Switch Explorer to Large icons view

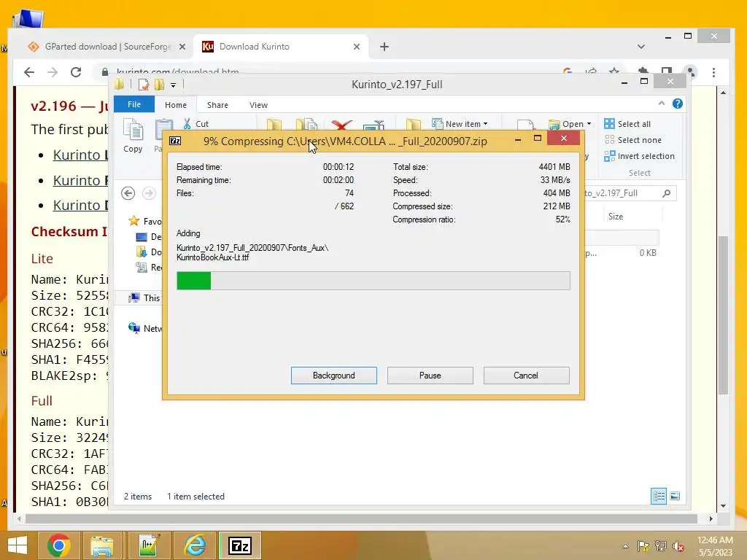click(x=675, y=496)
